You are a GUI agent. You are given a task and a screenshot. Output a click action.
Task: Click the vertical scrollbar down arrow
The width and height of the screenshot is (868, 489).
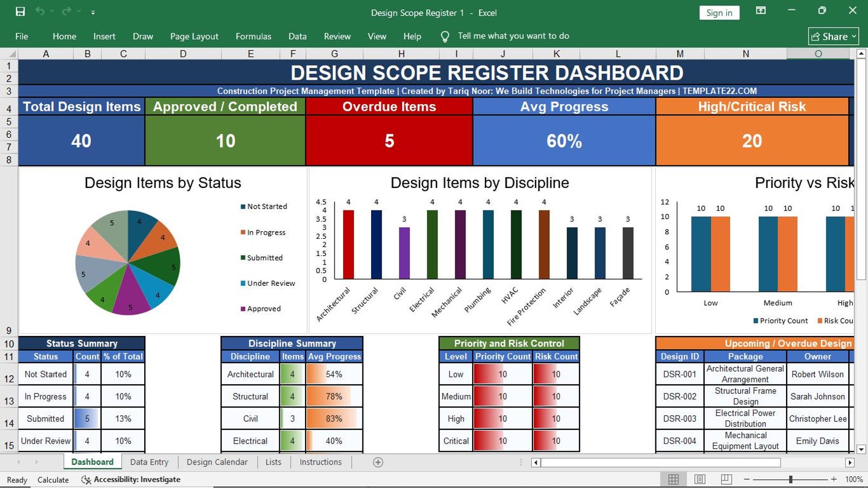pyautogui.click(x=861, y=449)
